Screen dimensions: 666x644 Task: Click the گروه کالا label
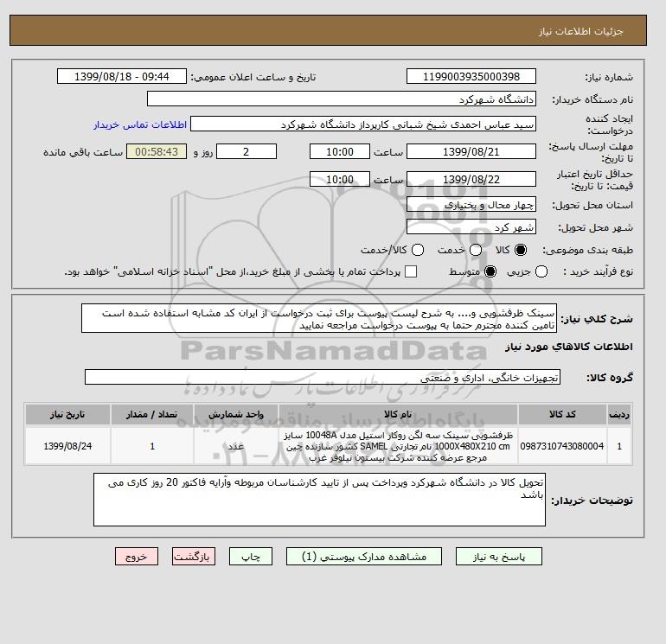[x=610, y=378]
